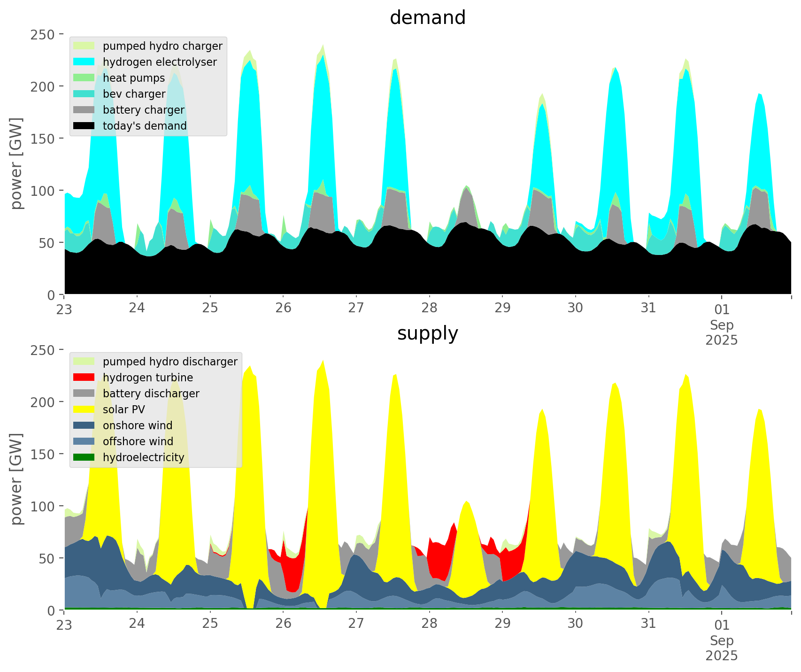Select the heat pumps legend label

(134, 78)
